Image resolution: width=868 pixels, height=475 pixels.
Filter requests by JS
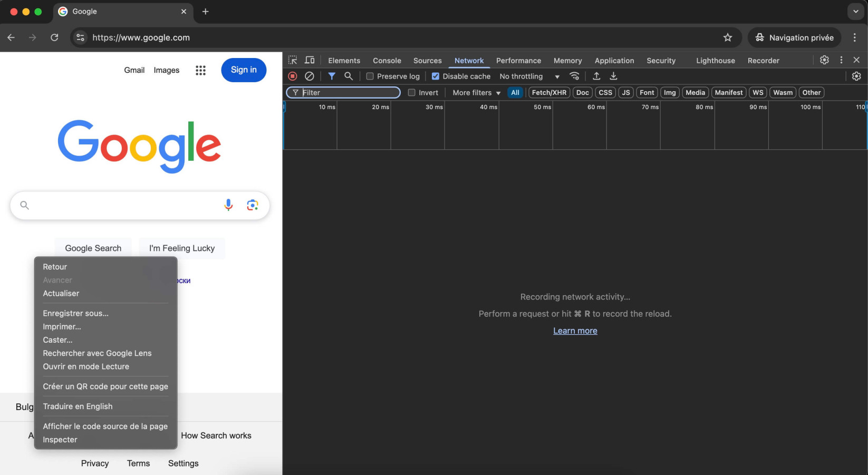click(x=626, y=93)
